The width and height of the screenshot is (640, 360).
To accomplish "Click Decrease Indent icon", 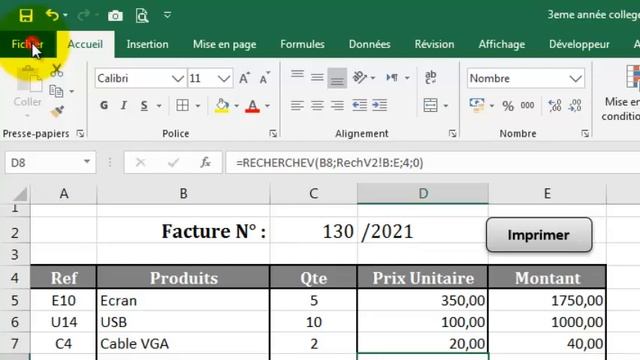I will coord(359,105).
